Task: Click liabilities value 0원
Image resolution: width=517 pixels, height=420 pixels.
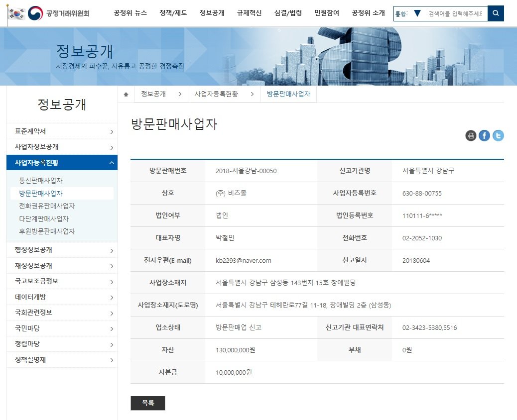Action: pos(407,350)
